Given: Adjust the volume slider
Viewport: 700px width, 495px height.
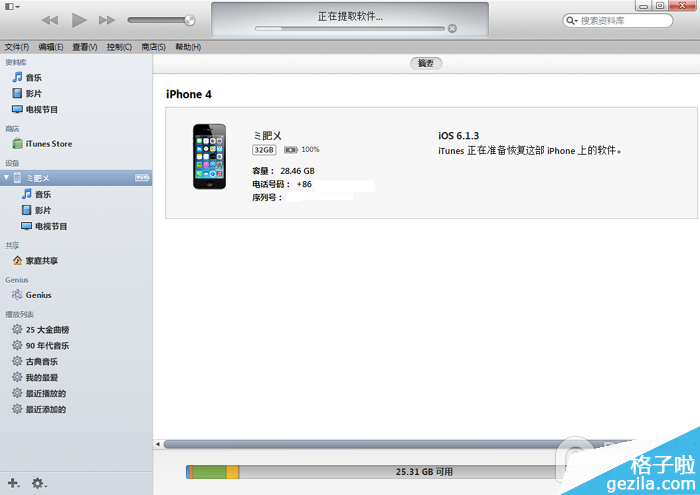Looking at the screenshot, I should click(162, 20).
